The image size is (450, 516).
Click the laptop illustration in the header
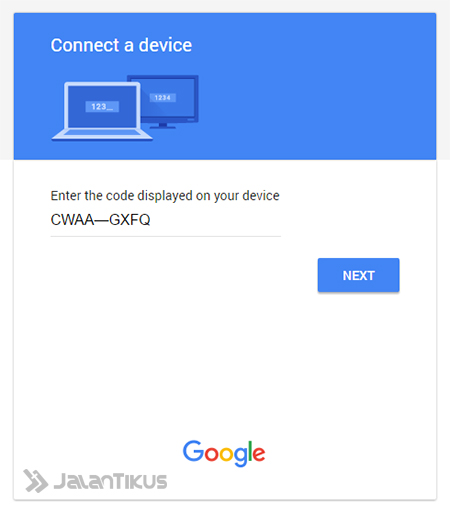point(102,111)
